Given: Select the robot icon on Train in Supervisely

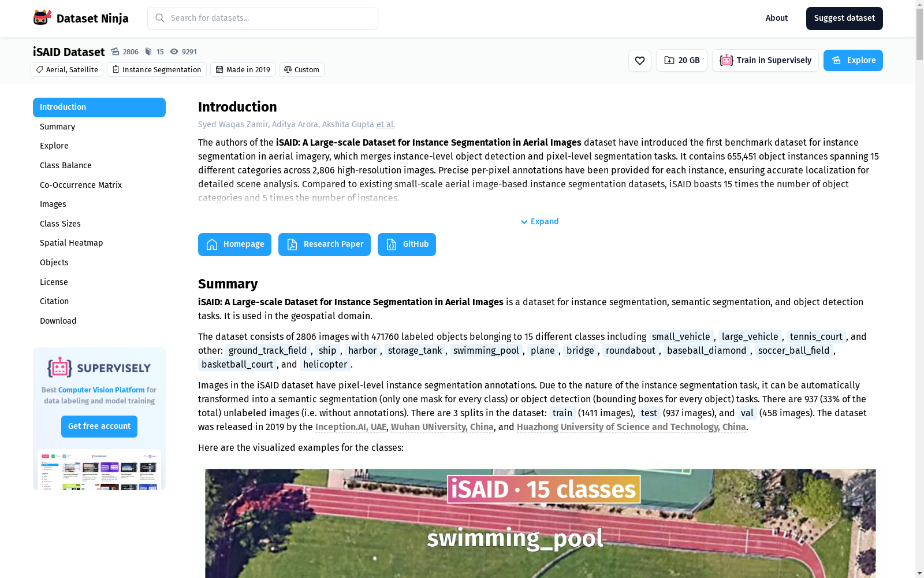Looking at the screenshot, I should pyautogui.click(x=725, y=60).
